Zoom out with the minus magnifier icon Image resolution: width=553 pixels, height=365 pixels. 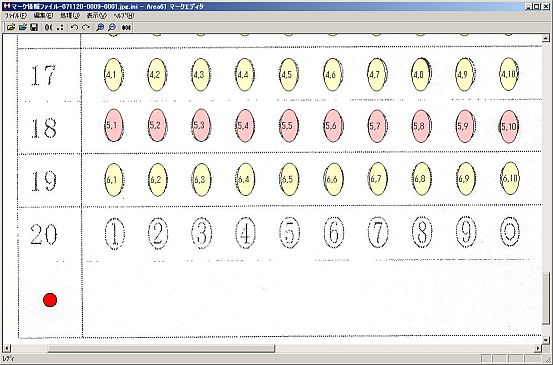[x=112, y=27]
